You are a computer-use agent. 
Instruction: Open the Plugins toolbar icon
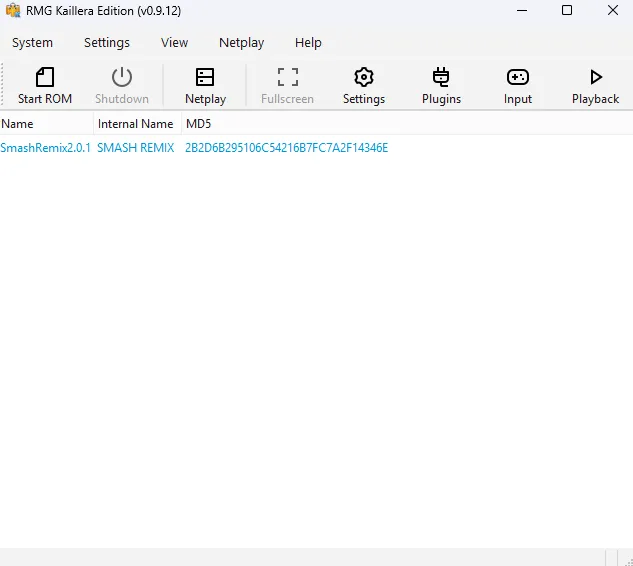pos(441,77)
